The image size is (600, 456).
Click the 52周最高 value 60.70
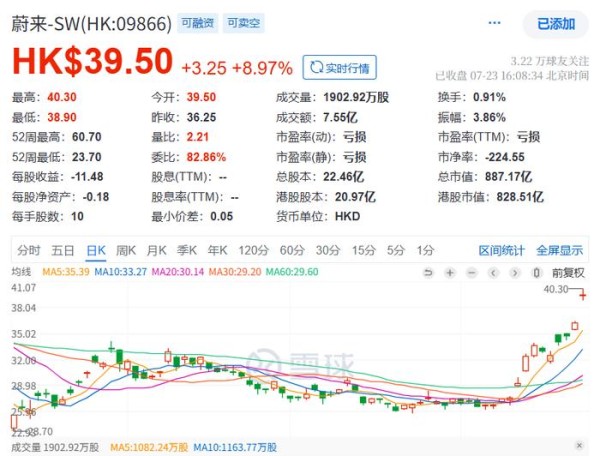click(86, 137)
